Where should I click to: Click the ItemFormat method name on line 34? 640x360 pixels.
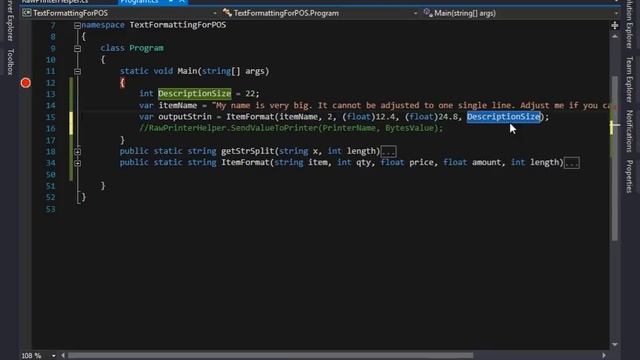pos(245,162)
